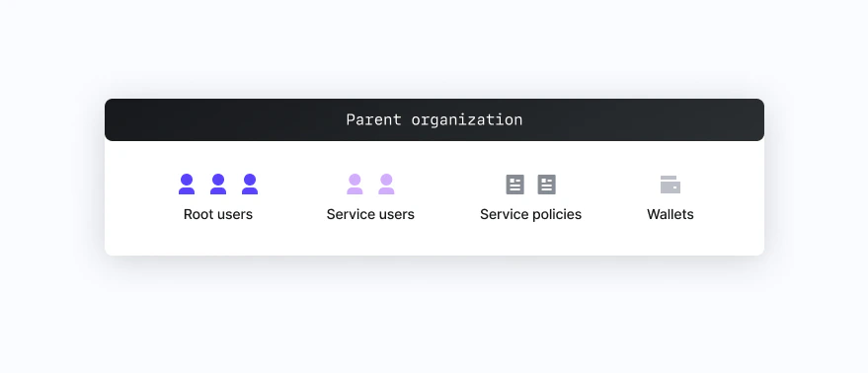Click the third root user icon
The image size is (868, 373).
click(250, 185)
